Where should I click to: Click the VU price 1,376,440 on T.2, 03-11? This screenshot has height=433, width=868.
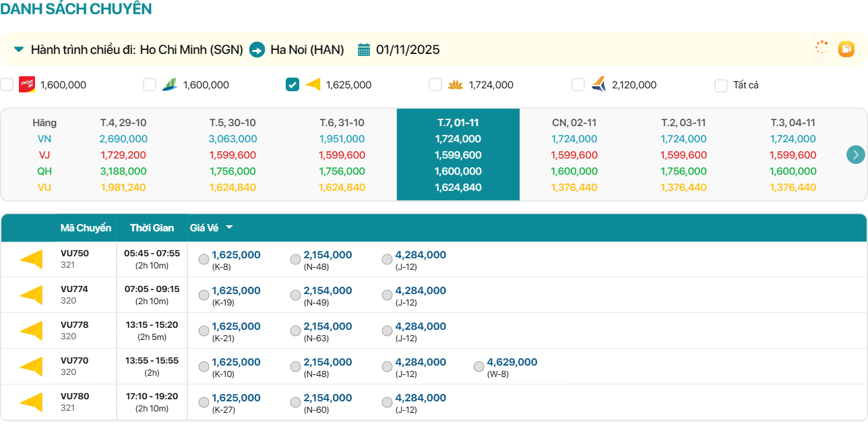click(683, 187)
